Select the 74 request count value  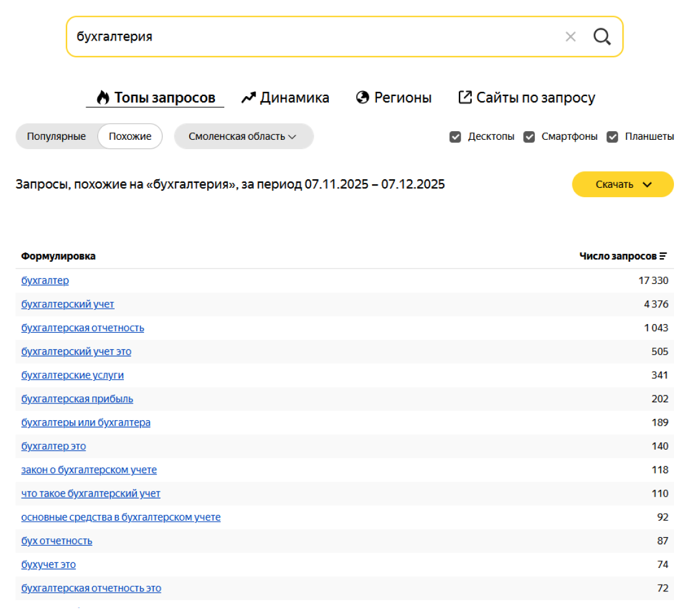663,565
